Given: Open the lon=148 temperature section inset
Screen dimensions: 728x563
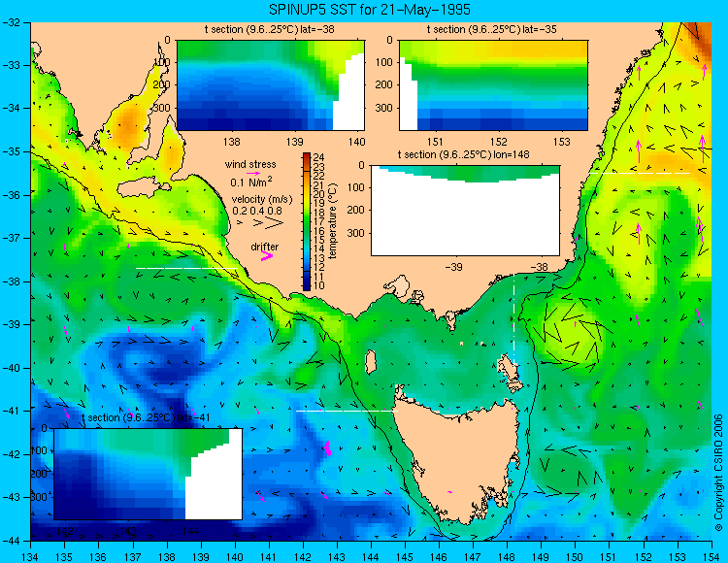Looking at the screenshot, I should tap(466, 211).
